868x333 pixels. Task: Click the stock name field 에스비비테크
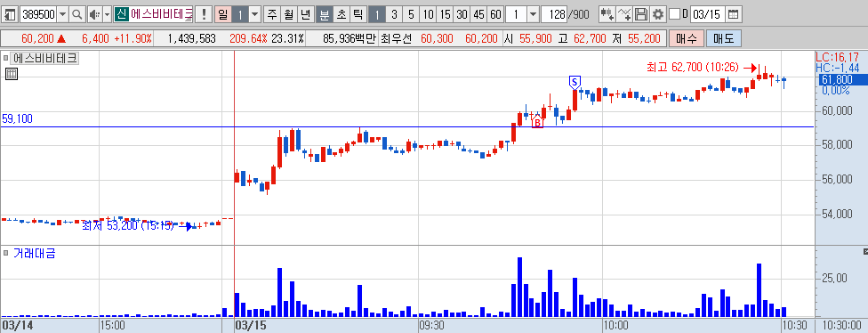162,14
